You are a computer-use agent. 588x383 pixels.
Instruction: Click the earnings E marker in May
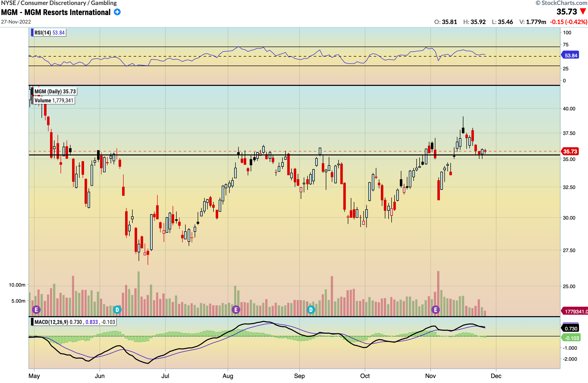tap(36, 310)
